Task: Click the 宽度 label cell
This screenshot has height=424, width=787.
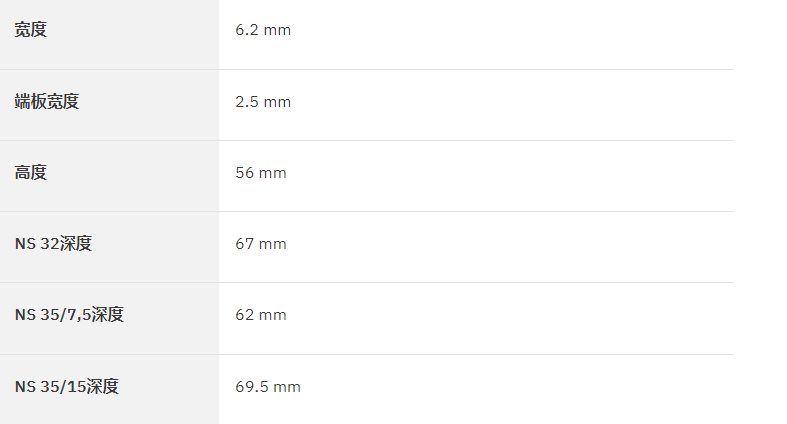Action: [x=109, y=35]
